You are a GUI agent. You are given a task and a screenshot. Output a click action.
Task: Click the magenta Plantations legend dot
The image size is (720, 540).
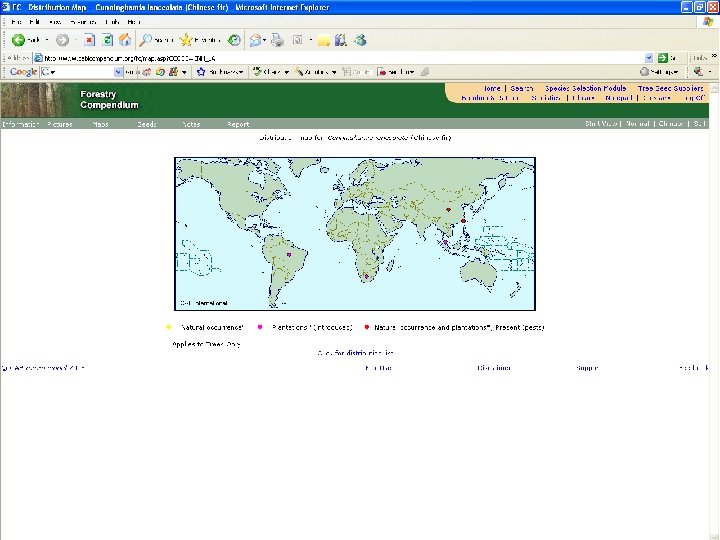click(x=260, y=327)
